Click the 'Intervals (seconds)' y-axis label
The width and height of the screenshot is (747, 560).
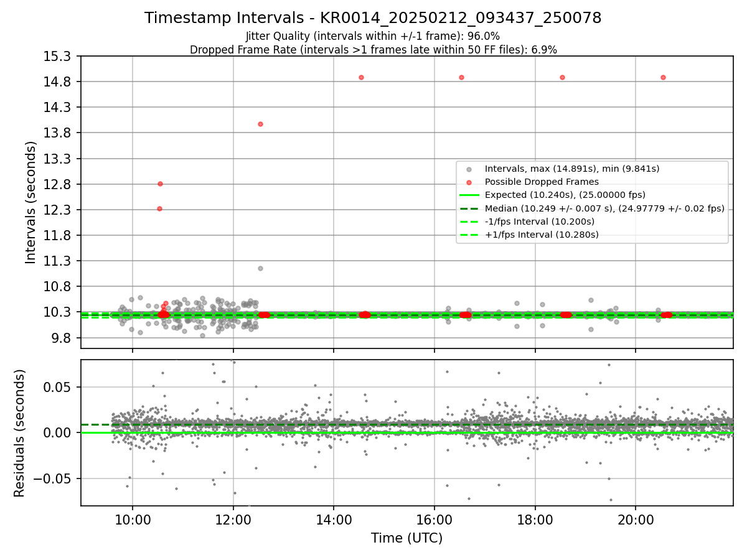(31, 202)
